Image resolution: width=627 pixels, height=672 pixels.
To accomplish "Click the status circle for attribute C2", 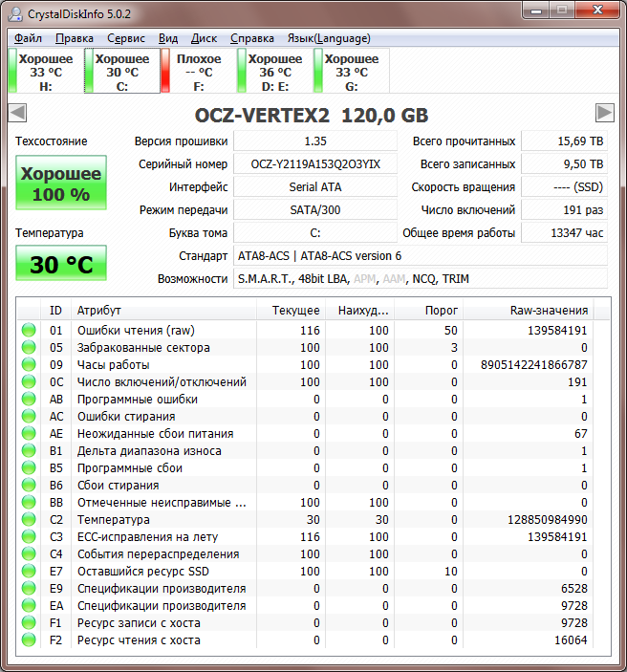I will pyautogui.click(x=29, y=519).
